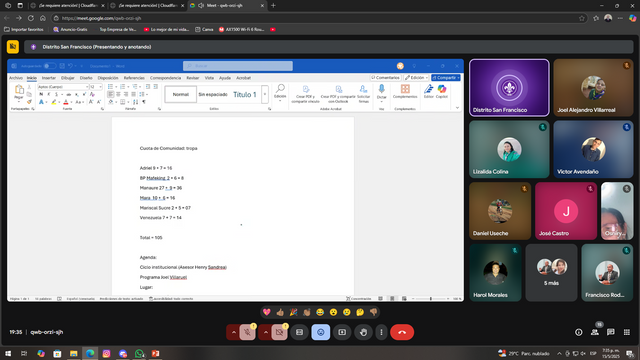Open Importar favoritos bookmark
640x360 pixels.
[x=24, y=29]
